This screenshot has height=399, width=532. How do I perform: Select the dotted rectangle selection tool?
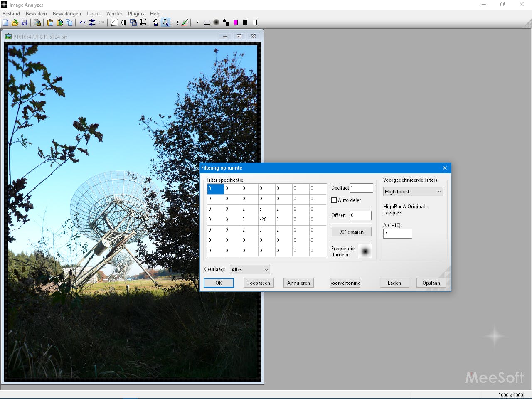(175, 22)
